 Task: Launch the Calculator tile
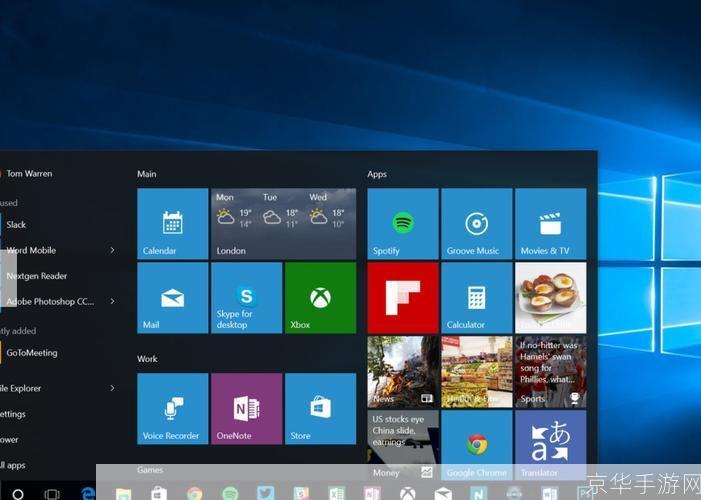(477, 298)
